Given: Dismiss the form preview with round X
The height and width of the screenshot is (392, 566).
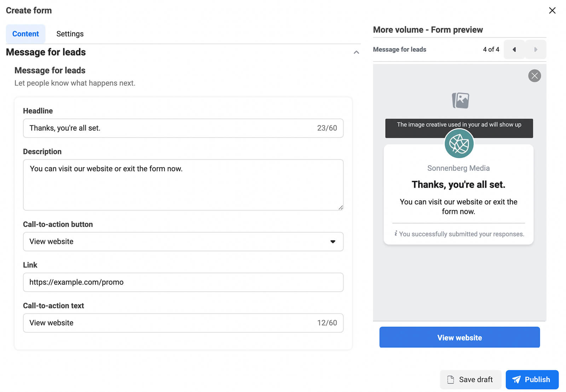Looking at the screenshot, I should pos(535,76).
